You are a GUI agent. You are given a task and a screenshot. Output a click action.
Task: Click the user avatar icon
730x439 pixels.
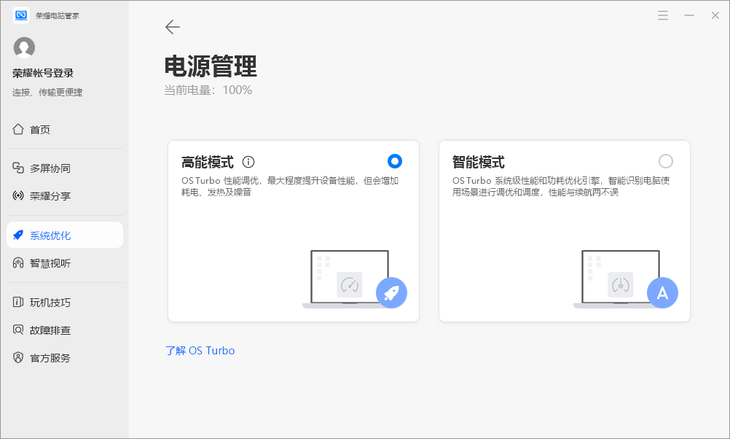(x=24, y=47)
